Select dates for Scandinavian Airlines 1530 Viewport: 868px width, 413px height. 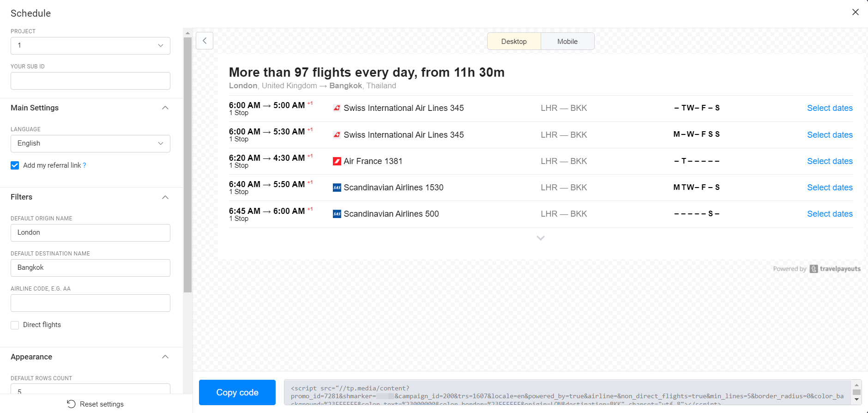pos(830,188)
